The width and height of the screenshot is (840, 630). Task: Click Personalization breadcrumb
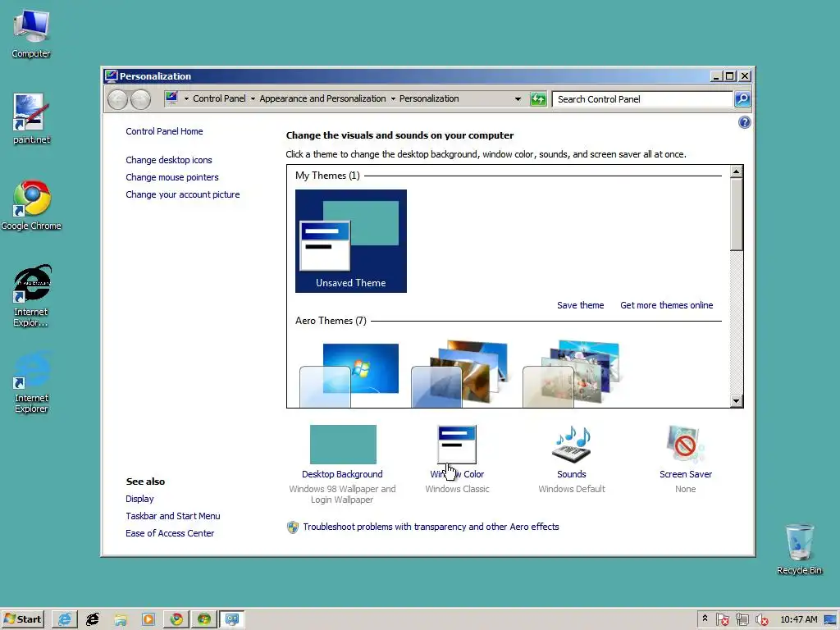[429, 98]
